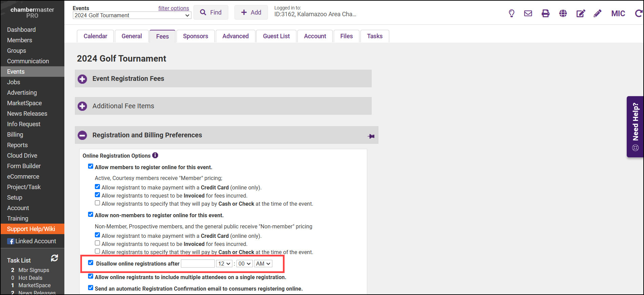Click the Online Registration Options info icon

pos(155,155)
